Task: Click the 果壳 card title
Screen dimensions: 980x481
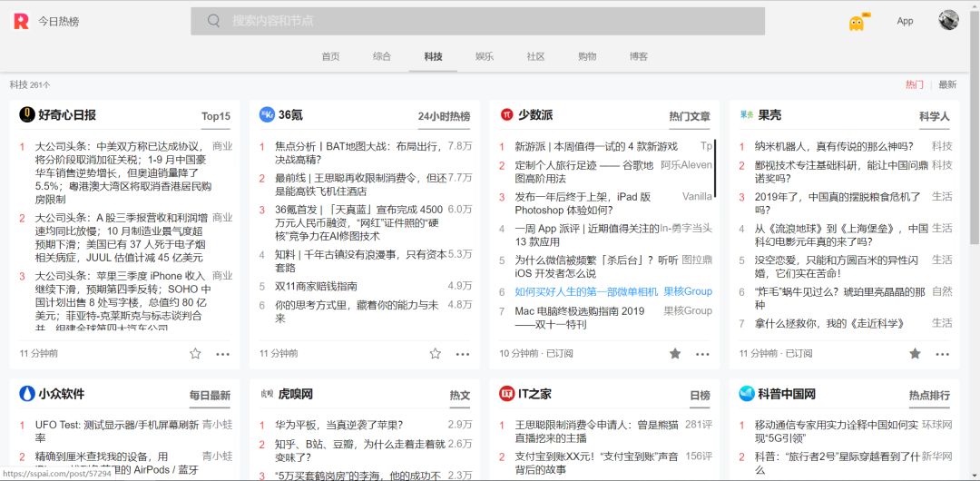Action: click(x=770, y=115)
